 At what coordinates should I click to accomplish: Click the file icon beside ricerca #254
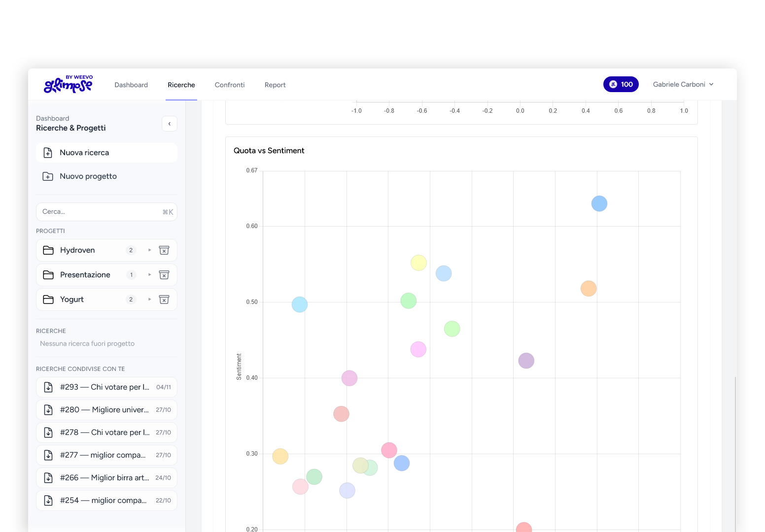tap(48, 500)
